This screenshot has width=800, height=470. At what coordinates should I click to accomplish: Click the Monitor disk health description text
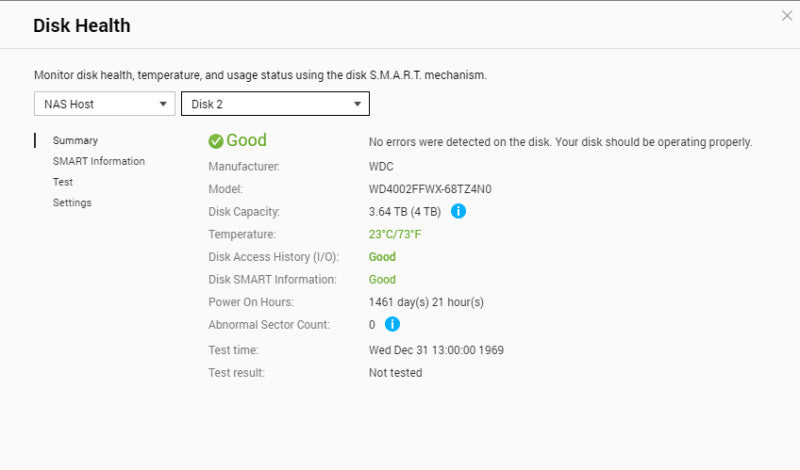coord(260,75)
